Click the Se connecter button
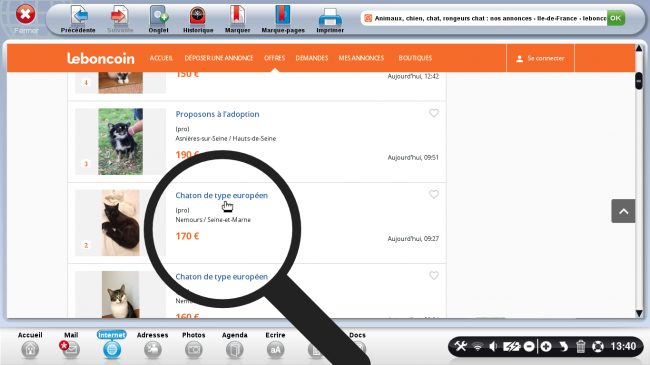 (540, 58)
